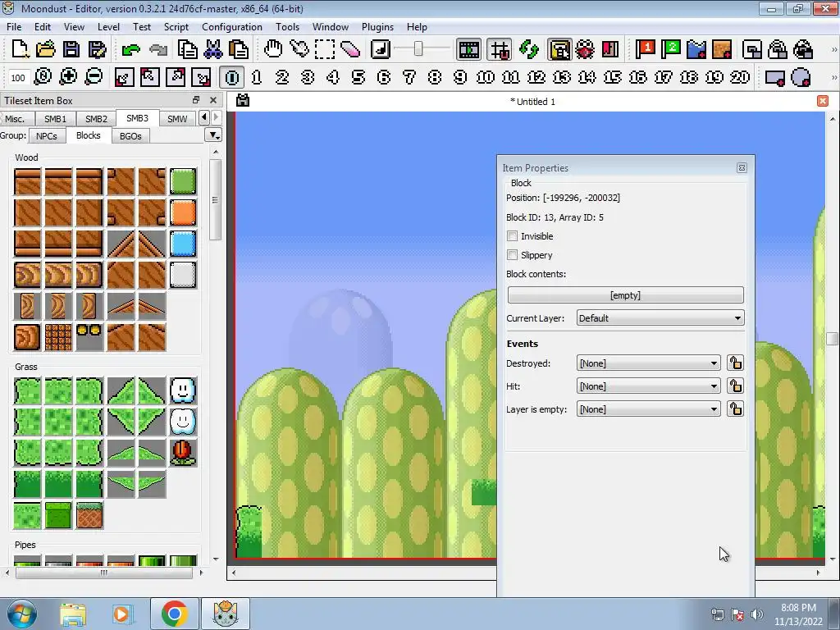Cut selection with scissors icon
Screen dimensions: 840x630
tap(213, 49)
